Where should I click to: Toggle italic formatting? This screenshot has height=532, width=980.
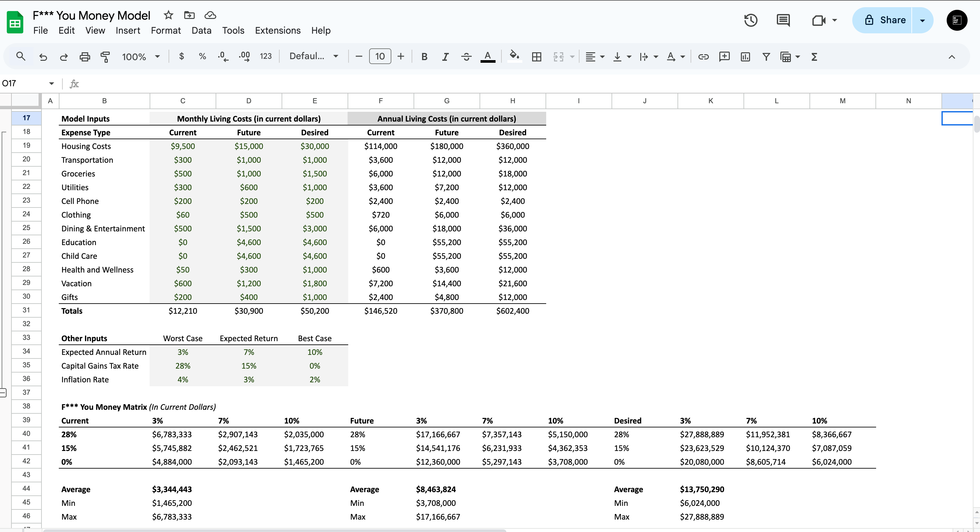tap(445, 57)
